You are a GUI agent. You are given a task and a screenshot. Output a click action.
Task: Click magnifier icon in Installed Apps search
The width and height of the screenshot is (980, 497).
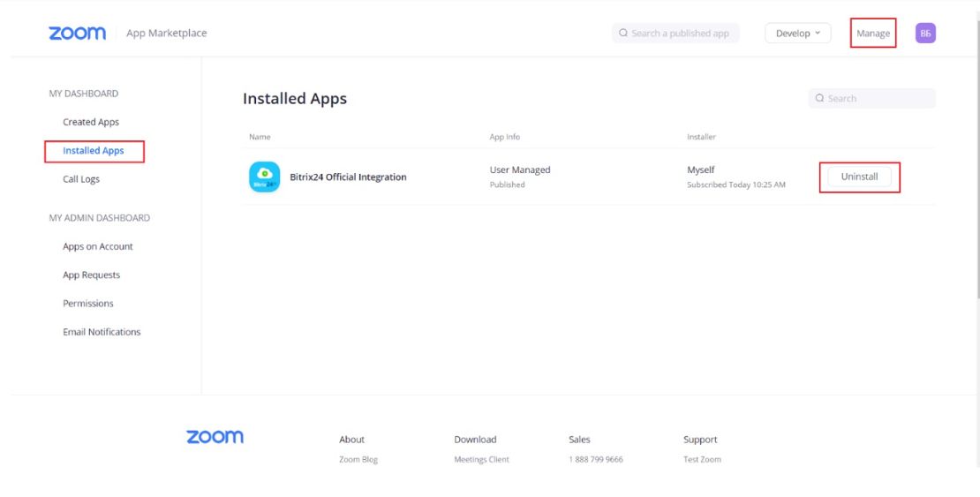point(819,98)
